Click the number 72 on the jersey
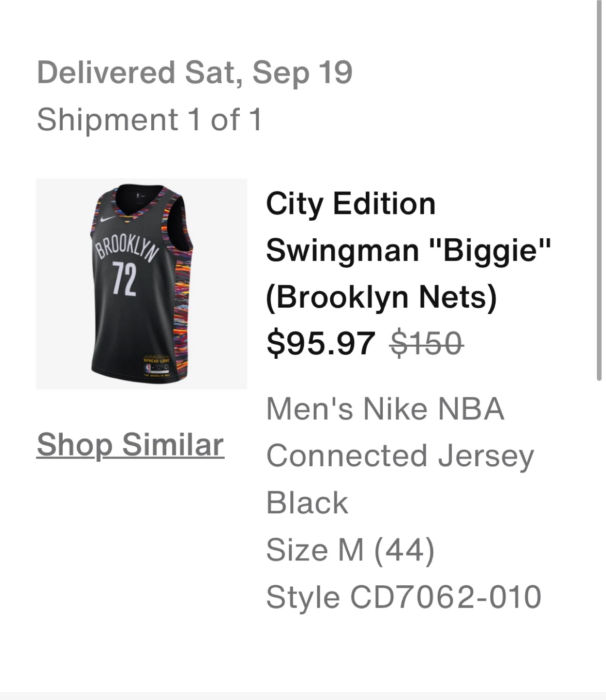 coord(124,279)
